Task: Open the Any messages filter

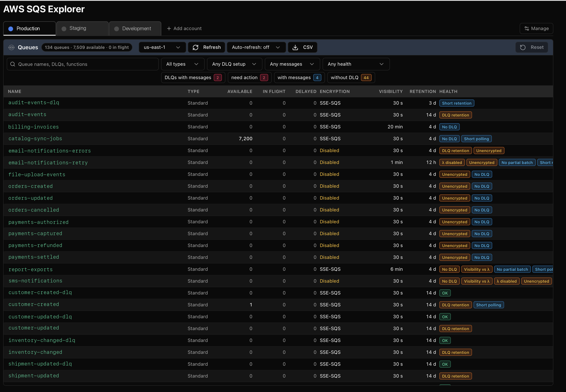Action: 292,64
